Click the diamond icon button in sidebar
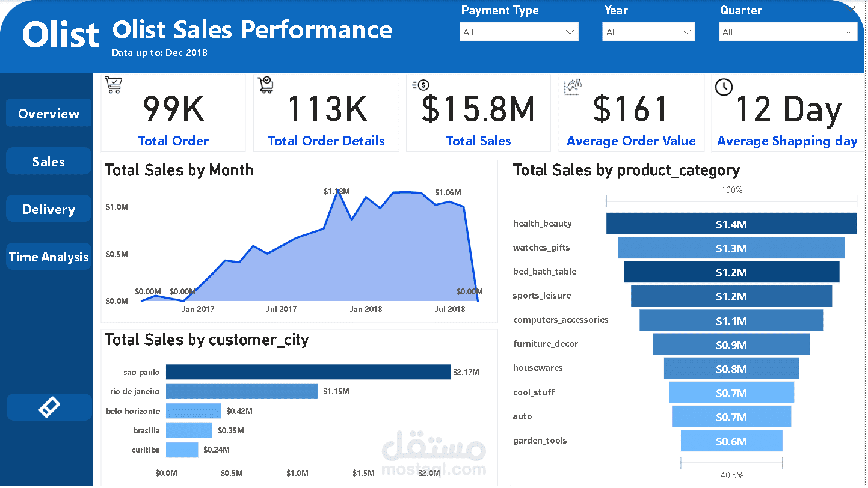868x488 pixels. pyautogui.click(x=49, y=407)
